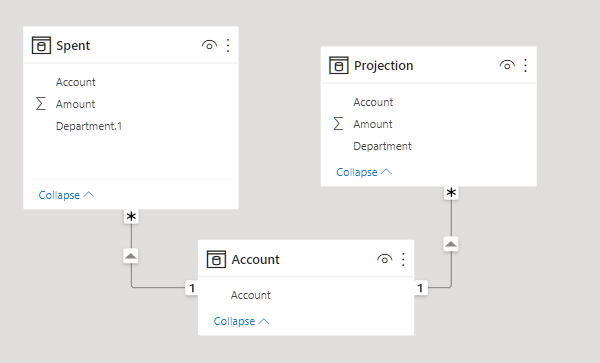Click the Spent table icon
The width and height of the screenshot is (600, 363).
click(x=41, y=46)
